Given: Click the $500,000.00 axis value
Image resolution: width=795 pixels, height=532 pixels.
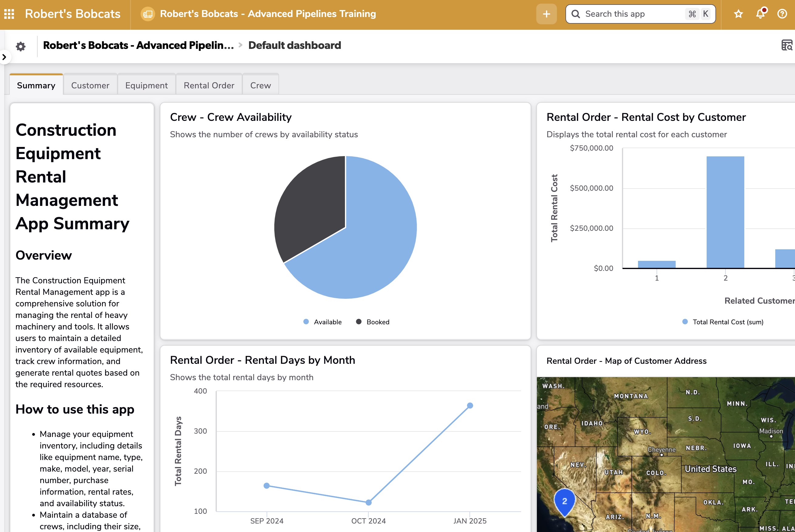Looking at the screenshot, I should pos(592,188).
